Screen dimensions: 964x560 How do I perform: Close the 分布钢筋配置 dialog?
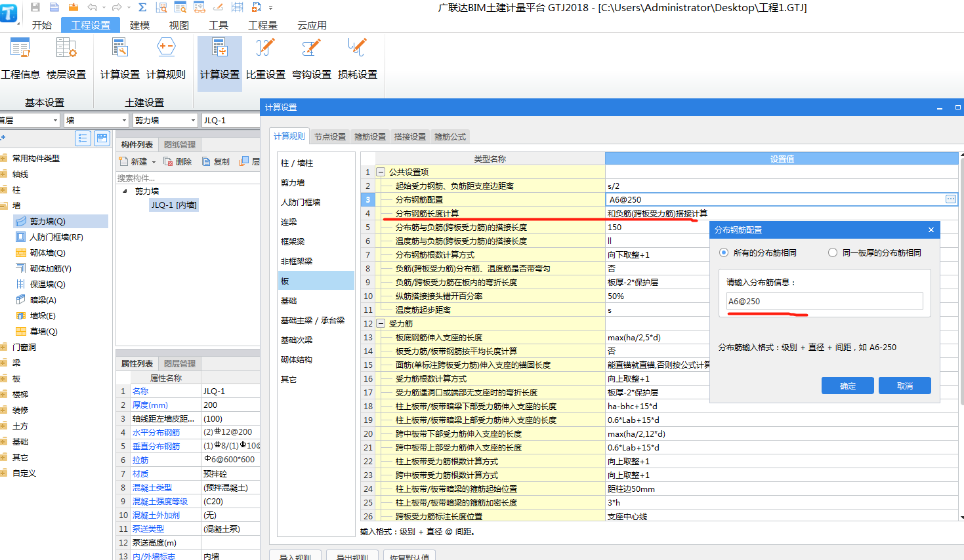931,230
